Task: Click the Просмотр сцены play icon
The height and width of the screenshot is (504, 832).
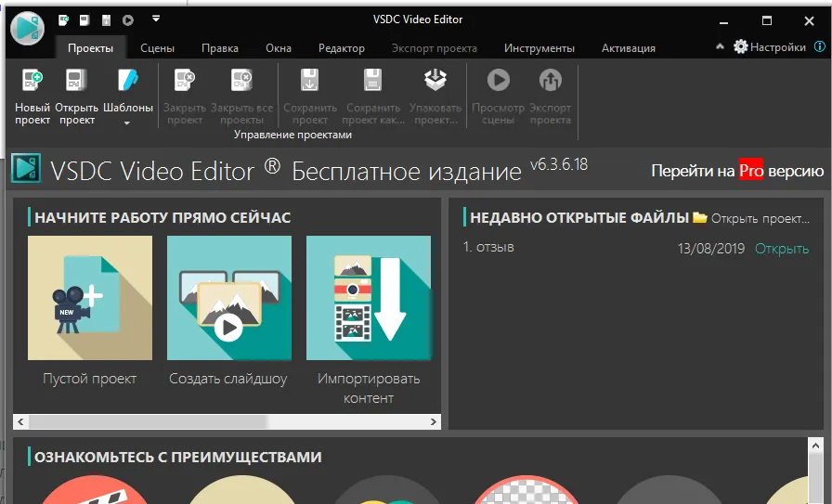Action: (x=499, y=80)
